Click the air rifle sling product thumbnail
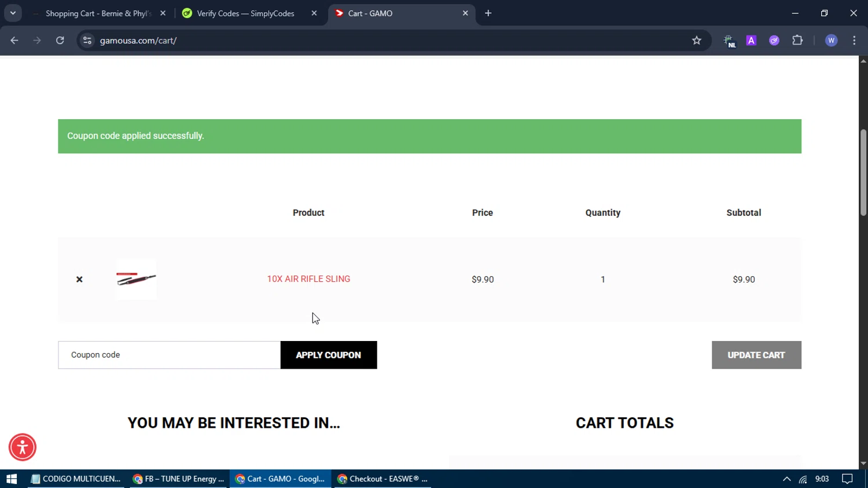Viewport: 868px width, 488px height. click(136, 279)
